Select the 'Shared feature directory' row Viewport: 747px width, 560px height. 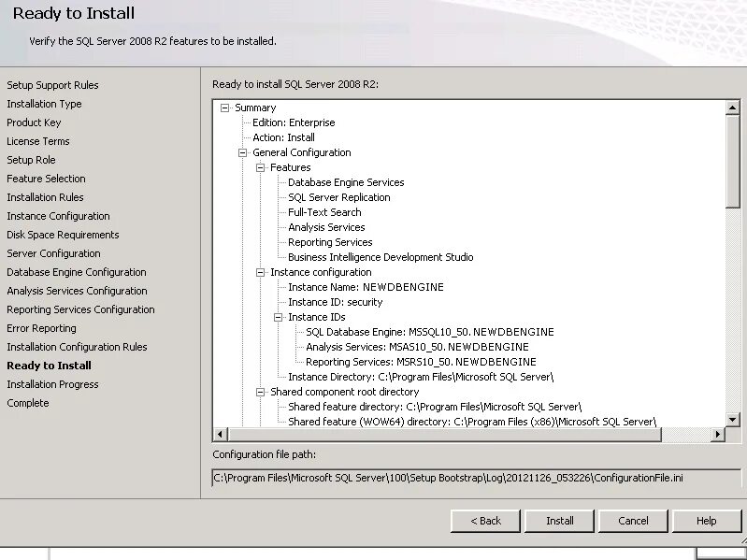[435, 407]
